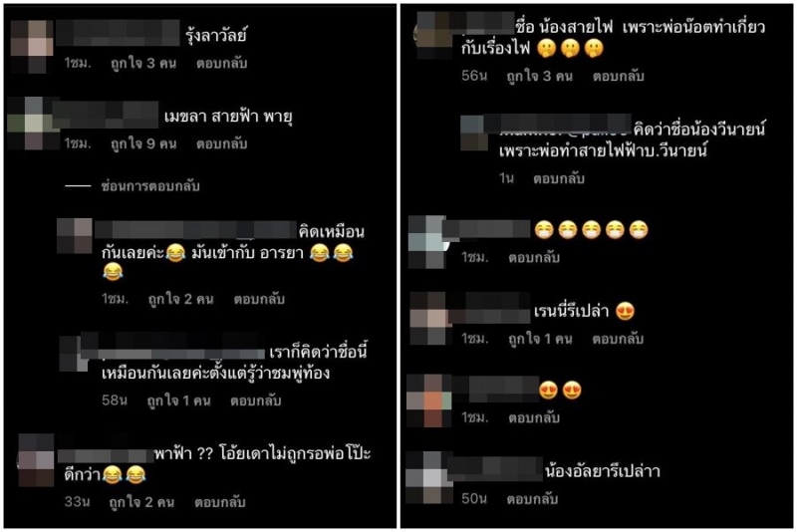Open avatar of น้องวีนายน์ commenter
This screenshot has width=797, height=532.
pyautogui.click(x=474, y=133)
